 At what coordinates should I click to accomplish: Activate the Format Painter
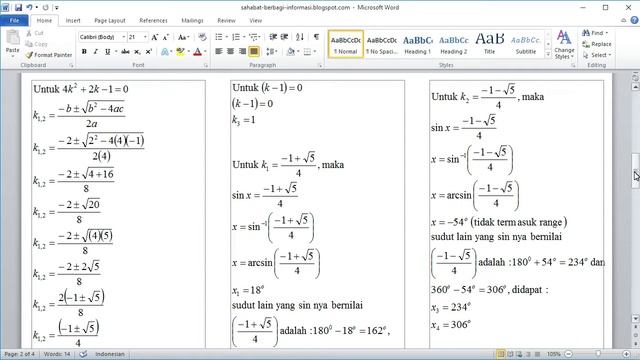coord(49,55)
